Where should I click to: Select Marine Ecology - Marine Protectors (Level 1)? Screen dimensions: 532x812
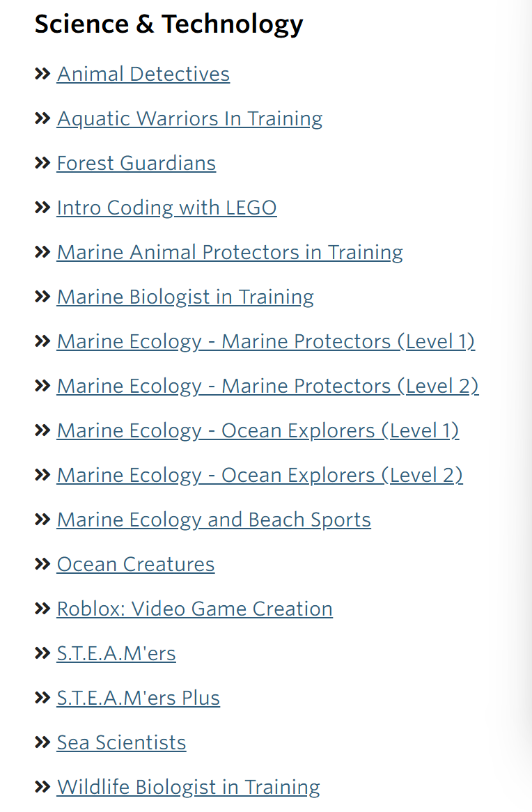click(265, 342)
